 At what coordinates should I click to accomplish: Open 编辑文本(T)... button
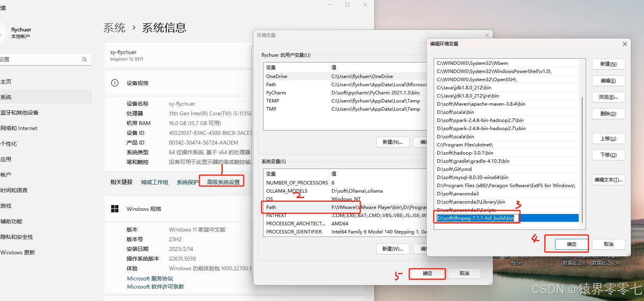tap(608, 180)
